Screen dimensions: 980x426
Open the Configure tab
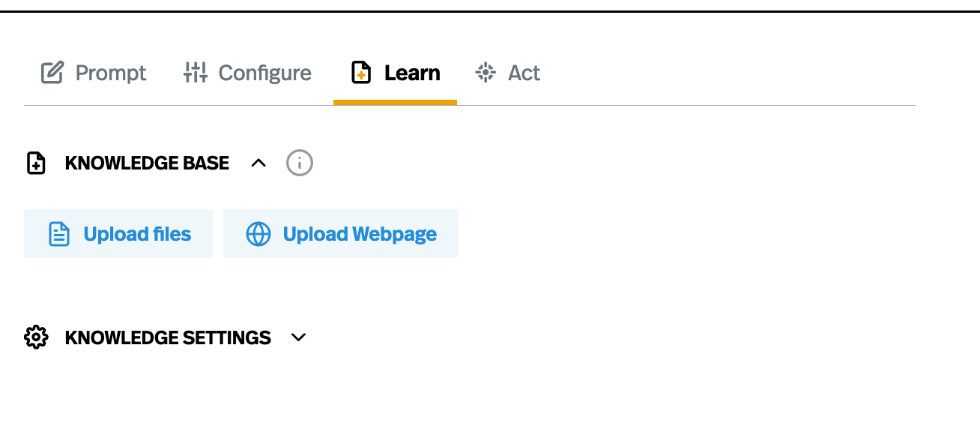[x=264, y=73]
